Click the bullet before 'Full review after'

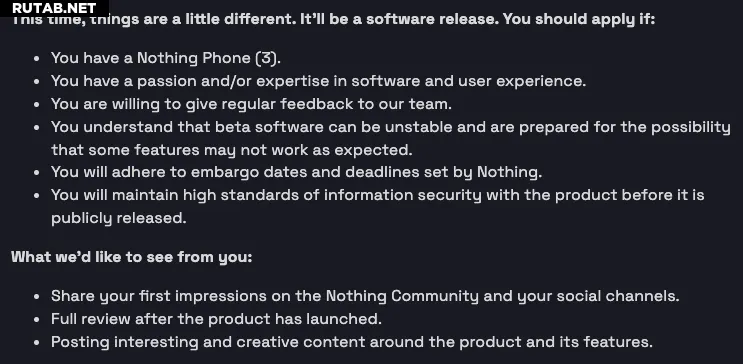[37, 320]
